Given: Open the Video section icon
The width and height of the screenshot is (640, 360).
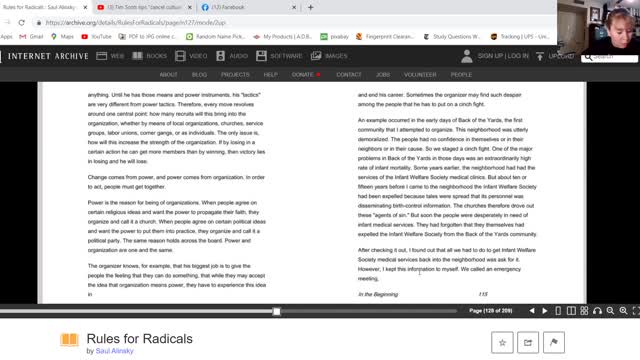Looking at the screenshot, I should 180,56.
